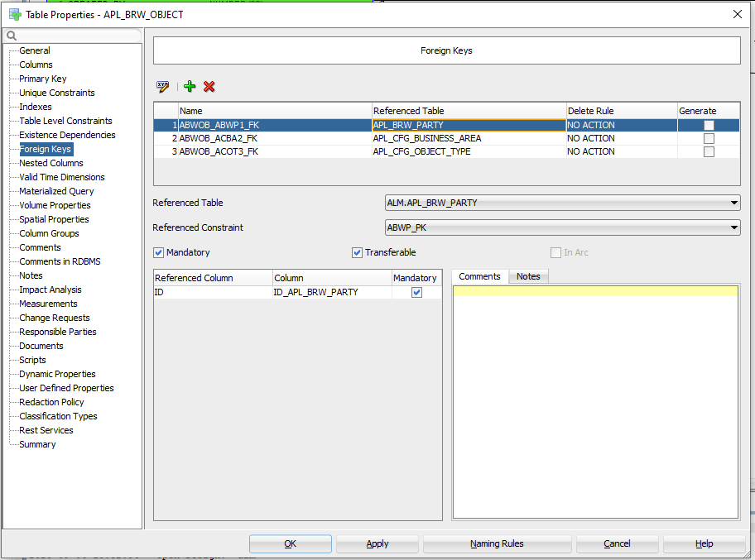The width and height of the screenshot is (755, 560).
Task: Add a new foreign key with green plus
Action: point(190,87)
